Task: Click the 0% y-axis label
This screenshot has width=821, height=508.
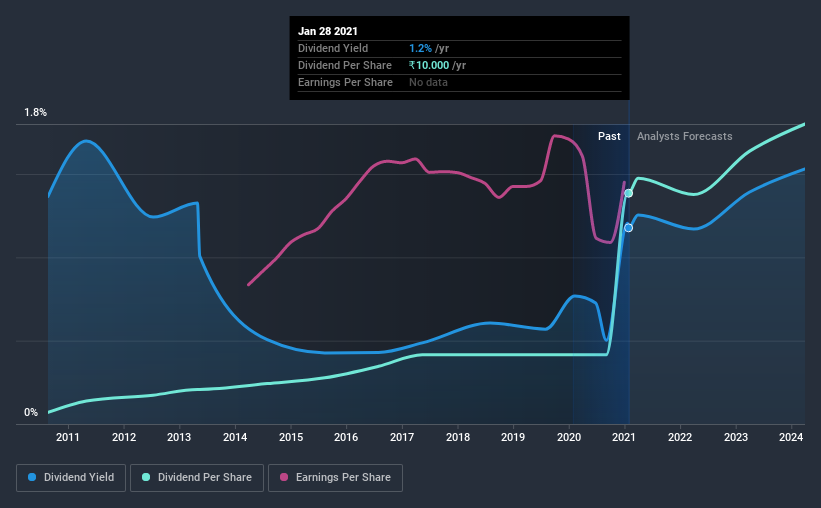Action: coord(31,413)
